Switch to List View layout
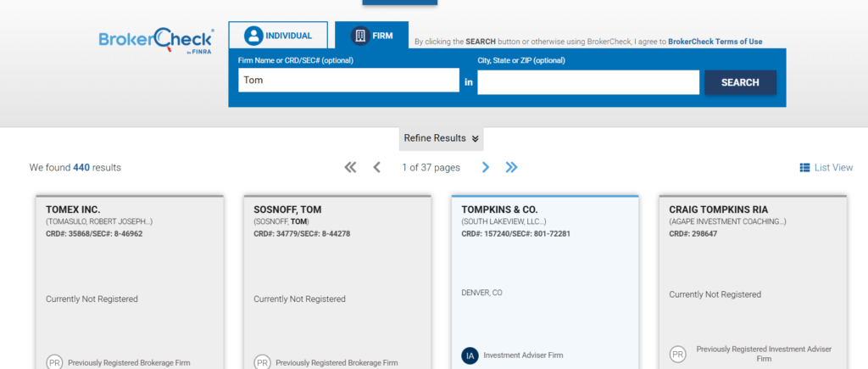868x369 pixels. (x=826, y=168)
